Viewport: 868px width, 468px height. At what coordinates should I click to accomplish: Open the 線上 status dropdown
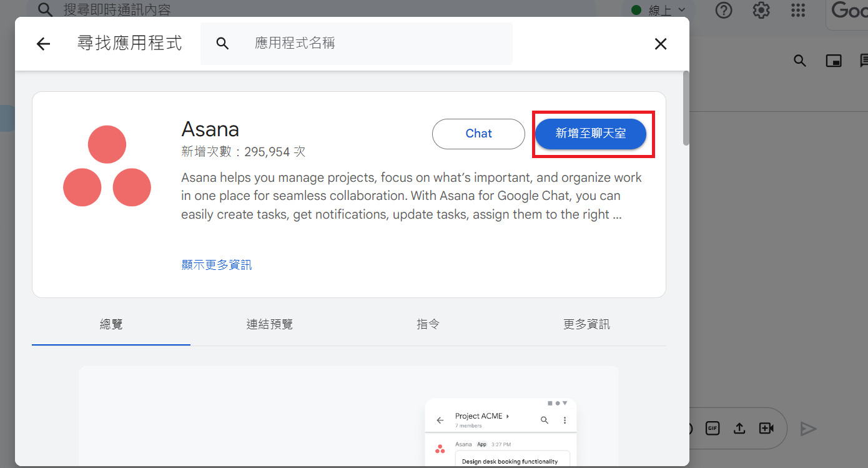(658, 9)
